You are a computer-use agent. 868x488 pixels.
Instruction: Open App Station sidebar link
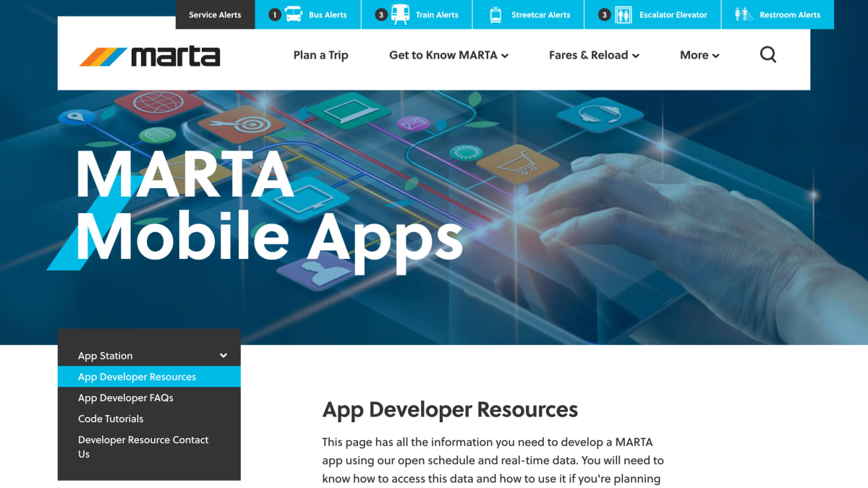pos(106,356)
